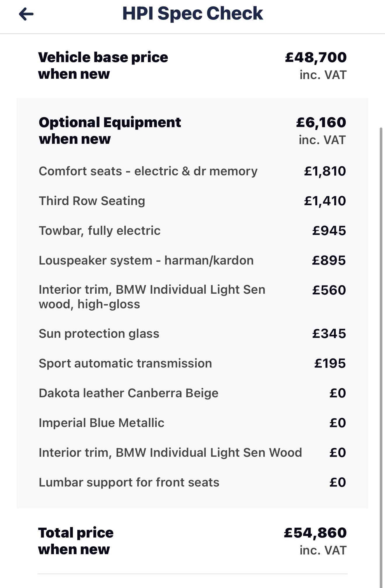This screenshot has width=385, height=588.
Task: Select the Sun protection glass option
Action: (99, 333)
